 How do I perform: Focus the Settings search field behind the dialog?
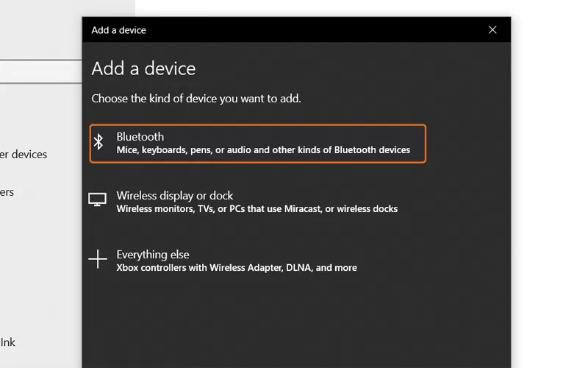coord(40,71)
